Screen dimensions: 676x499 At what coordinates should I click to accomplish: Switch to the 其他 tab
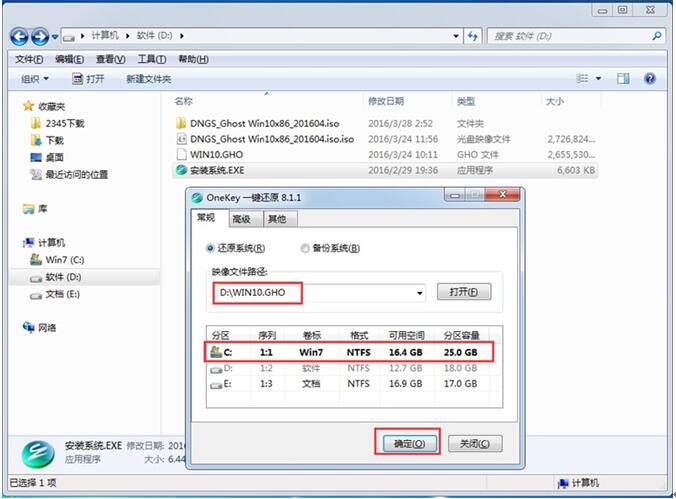277,219
